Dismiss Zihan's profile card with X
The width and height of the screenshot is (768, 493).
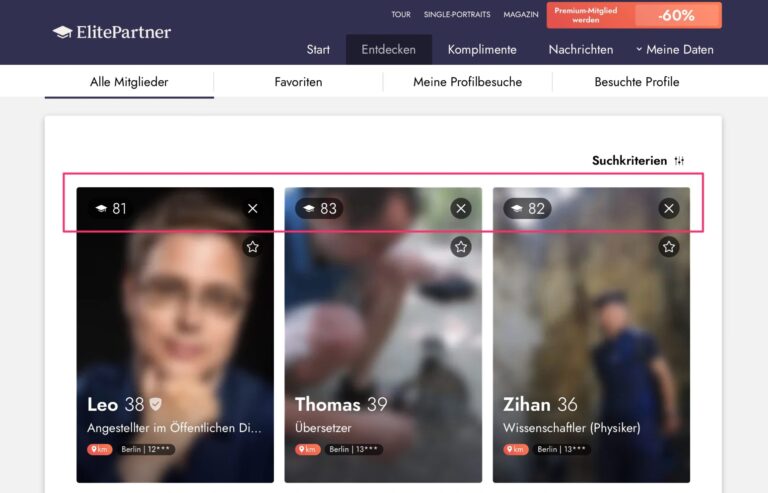tap(669, 208)
